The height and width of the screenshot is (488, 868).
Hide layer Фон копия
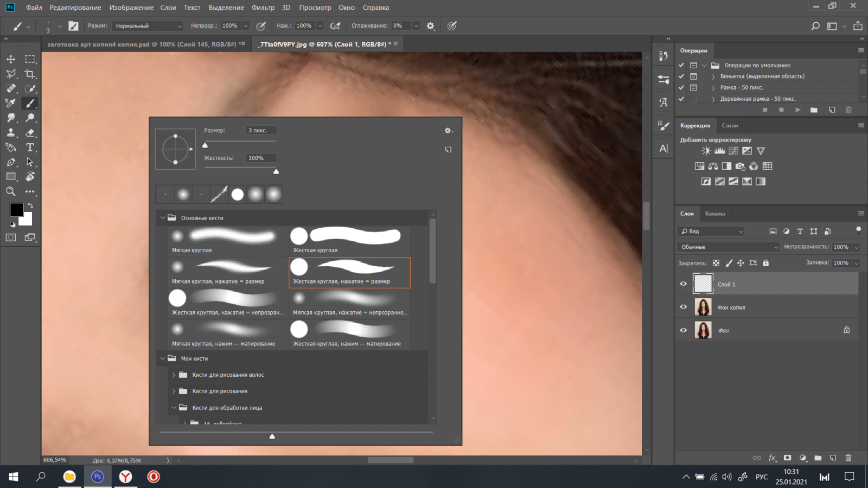[684, 307]
